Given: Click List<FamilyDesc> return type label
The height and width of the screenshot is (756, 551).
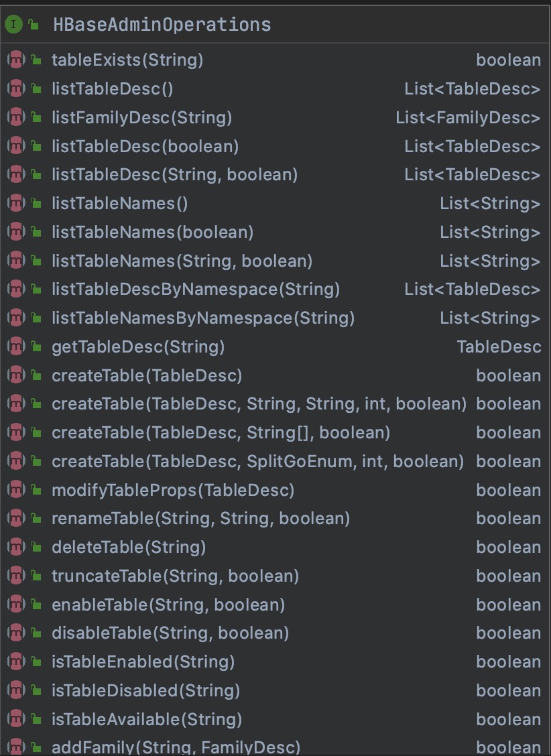Looking at the screenshot, I should click(468, 118).
